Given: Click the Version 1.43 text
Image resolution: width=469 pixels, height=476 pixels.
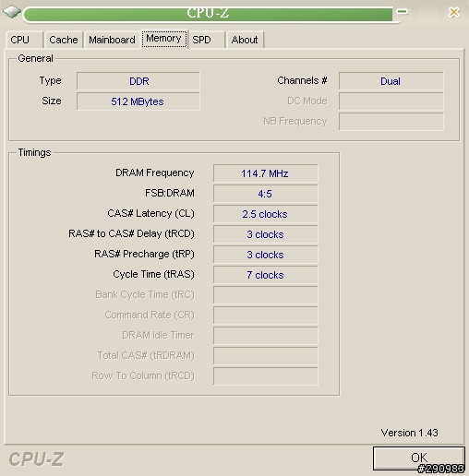Looking at the screenshot, I should point(409,433).
